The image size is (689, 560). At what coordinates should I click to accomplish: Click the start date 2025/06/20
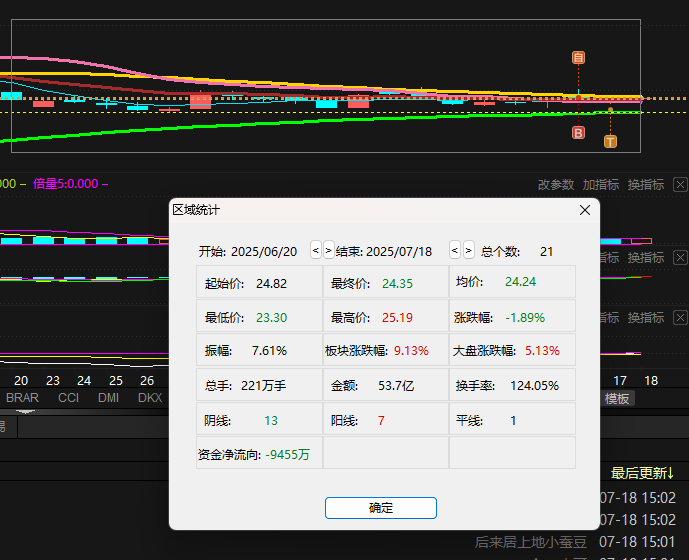coord(264,251)
